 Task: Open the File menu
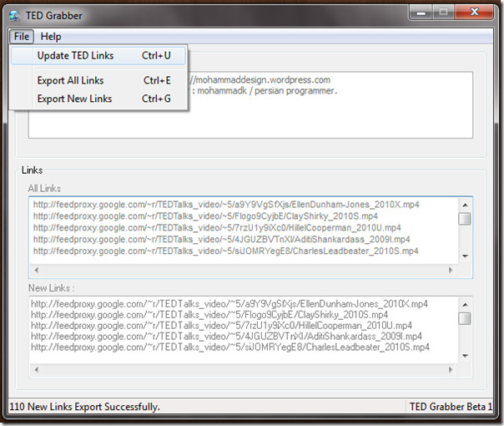pos(22,37)
